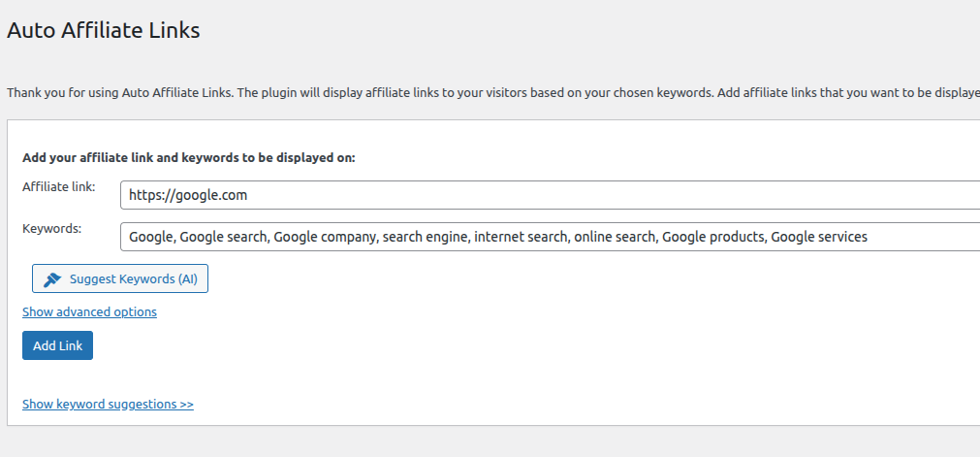Screen dimensions: 980x457
Task: Click "Google company" in the Keywords field
Action: 324,237
